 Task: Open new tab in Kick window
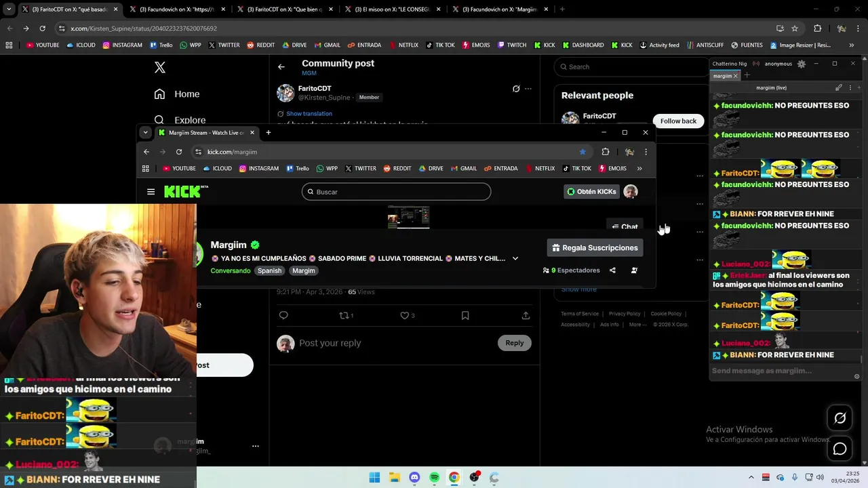(x=269, y=133)
